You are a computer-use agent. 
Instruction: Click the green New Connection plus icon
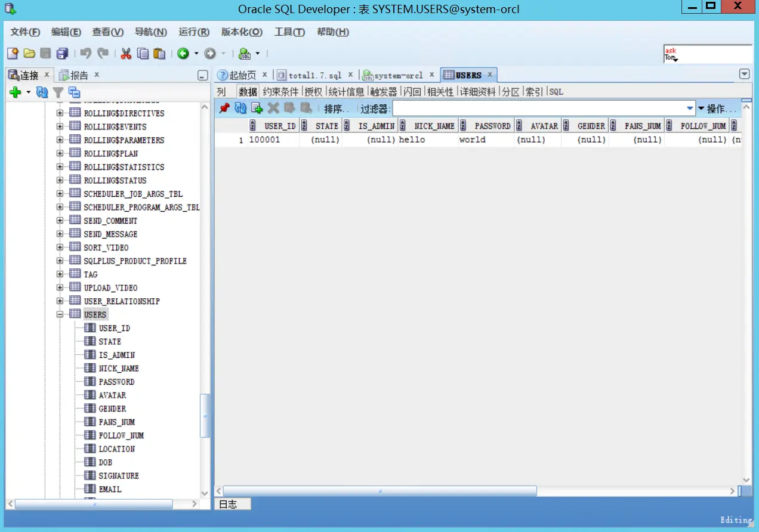pyautogui.click(x=16, y=92)
